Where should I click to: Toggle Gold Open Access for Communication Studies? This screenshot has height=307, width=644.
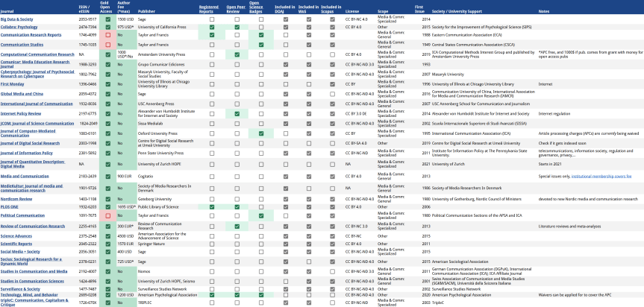tap(108, 45)
